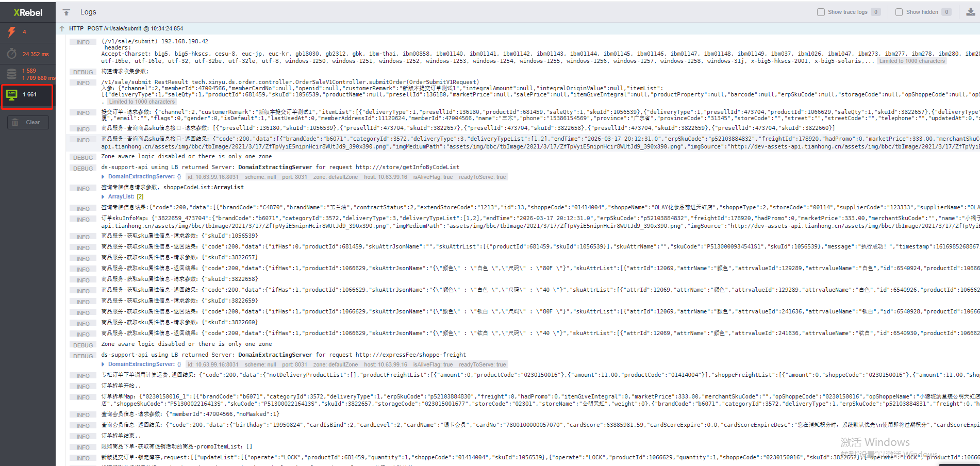
Task: Download logs using the download icon
Action: [970, 12]
